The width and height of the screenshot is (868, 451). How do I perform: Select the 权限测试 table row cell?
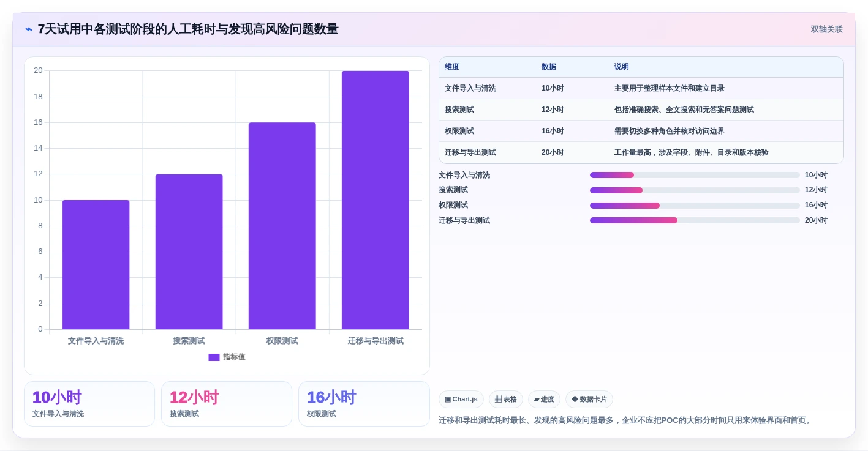pyautogui.click(x=459, y=132)
